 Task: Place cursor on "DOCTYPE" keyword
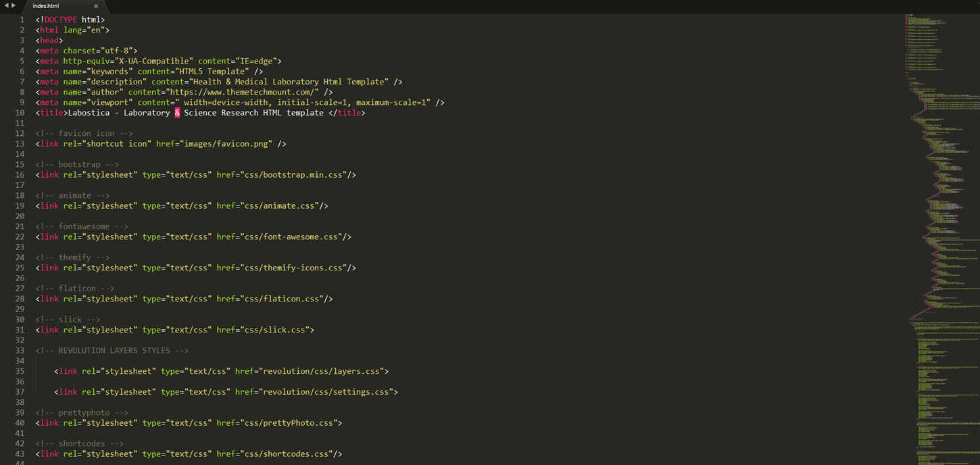(61, 20)
